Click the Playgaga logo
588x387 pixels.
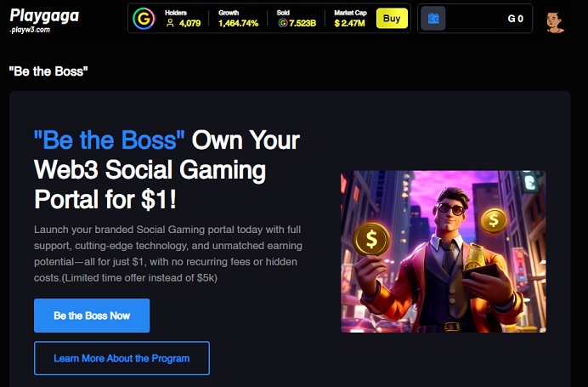tap(44, 16)
